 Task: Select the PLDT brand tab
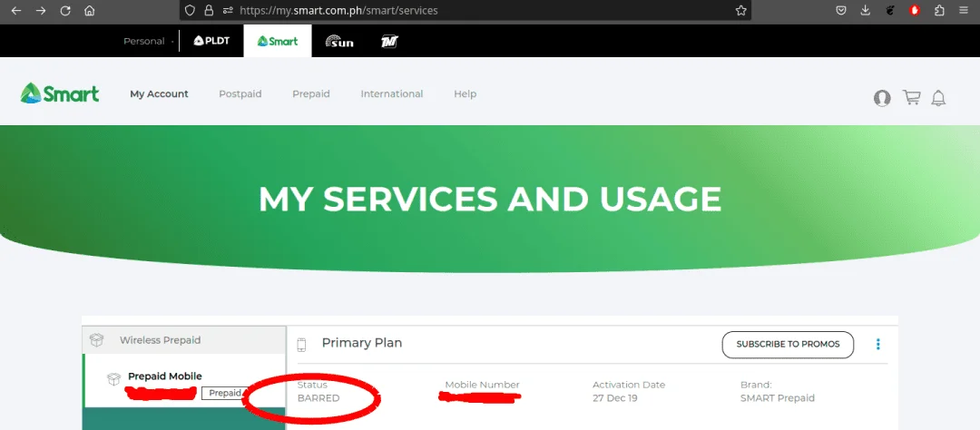coord(211,41)
